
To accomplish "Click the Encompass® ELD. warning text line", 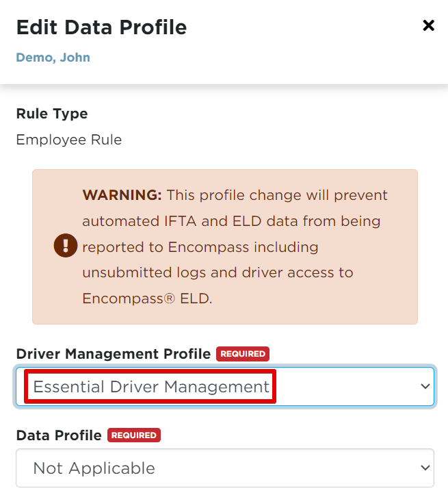I will tap(147, 299).
